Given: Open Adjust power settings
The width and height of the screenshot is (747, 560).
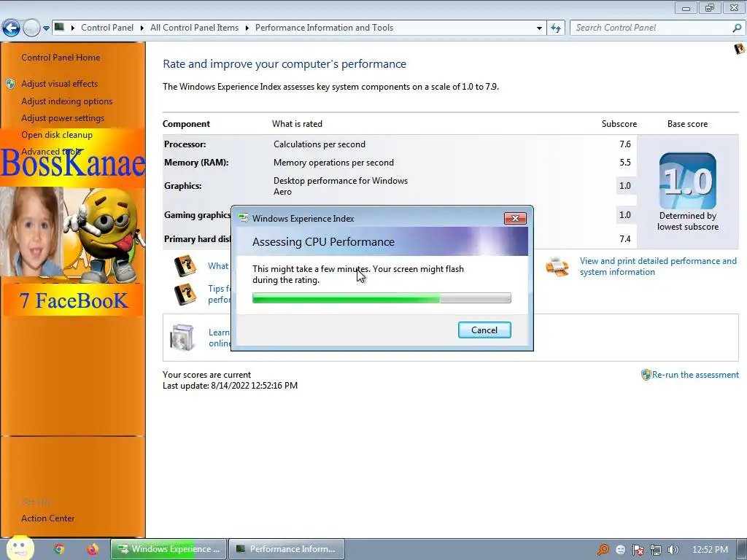Looking at the screenshot, I should (63, 118).
